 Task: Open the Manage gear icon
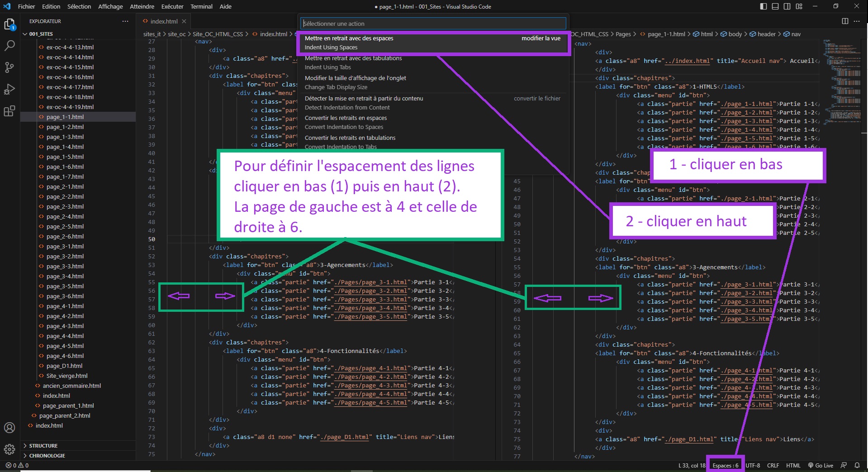9,449
